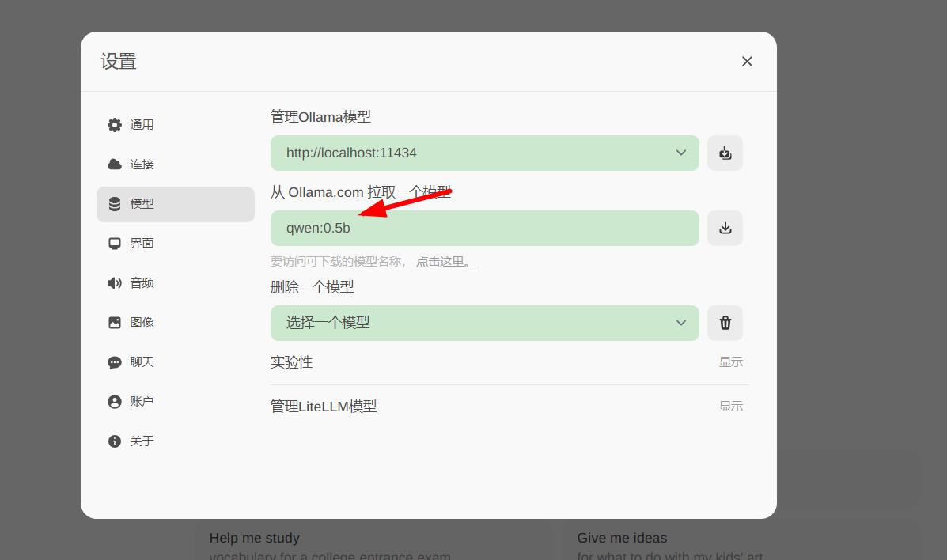Viewport: 947px width, 560px height.
Task: Click the chat bubble icon for 聊天
Action: [x=114, y=362]
